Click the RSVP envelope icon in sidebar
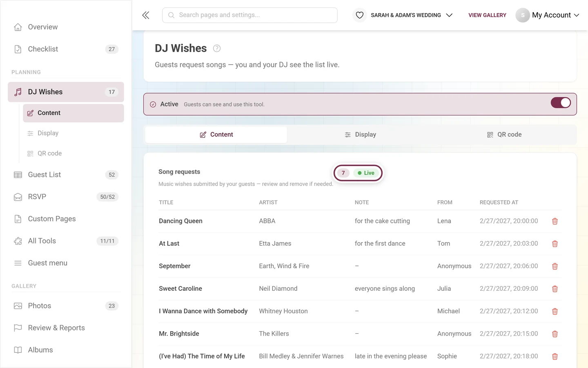Screen dimensions: 588x368 tap(18, 197)
